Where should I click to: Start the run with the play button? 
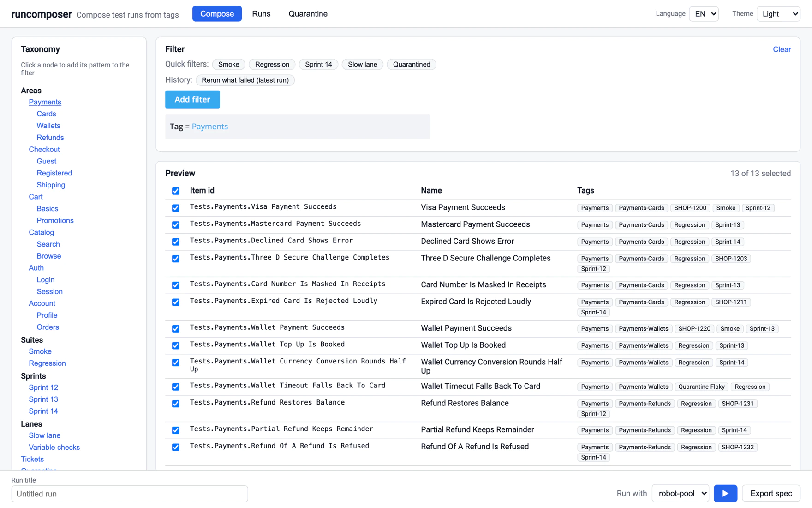click(725, 493)
